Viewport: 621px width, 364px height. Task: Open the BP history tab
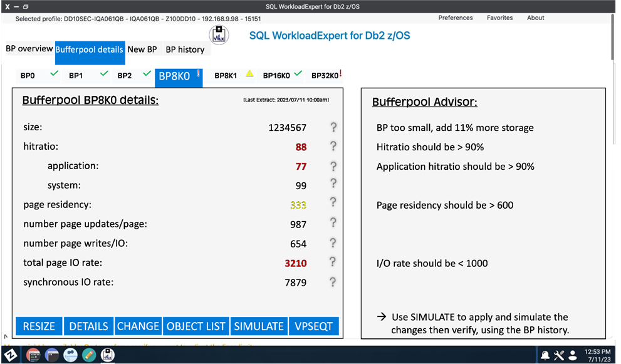[185, 49]
